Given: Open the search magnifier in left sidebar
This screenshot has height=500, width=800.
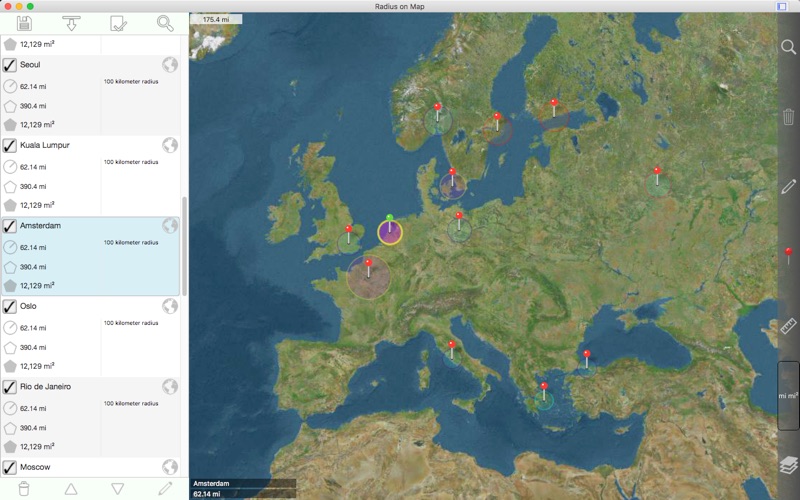Looking at the screenshot, I should 165,23.
